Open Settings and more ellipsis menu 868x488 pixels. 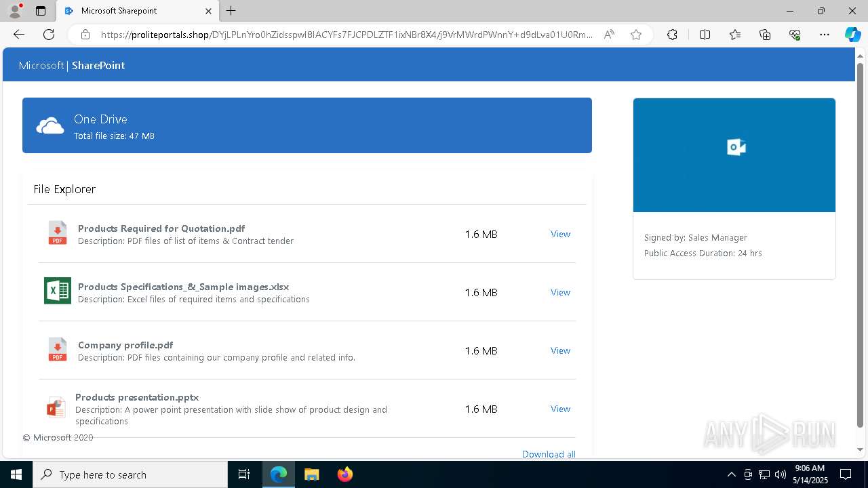coord(825,35)
